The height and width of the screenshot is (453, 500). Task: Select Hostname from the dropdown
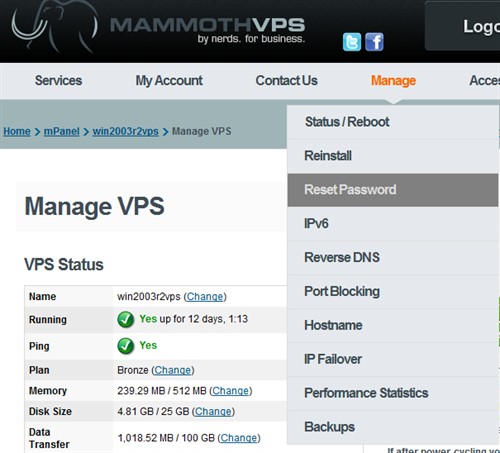coord(393,325)
